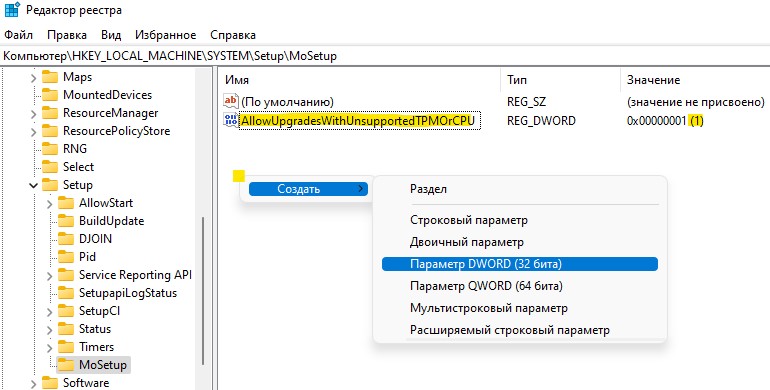The image size is (770, 390).
Task: Expand the Software key
Action: coord(33,384)
